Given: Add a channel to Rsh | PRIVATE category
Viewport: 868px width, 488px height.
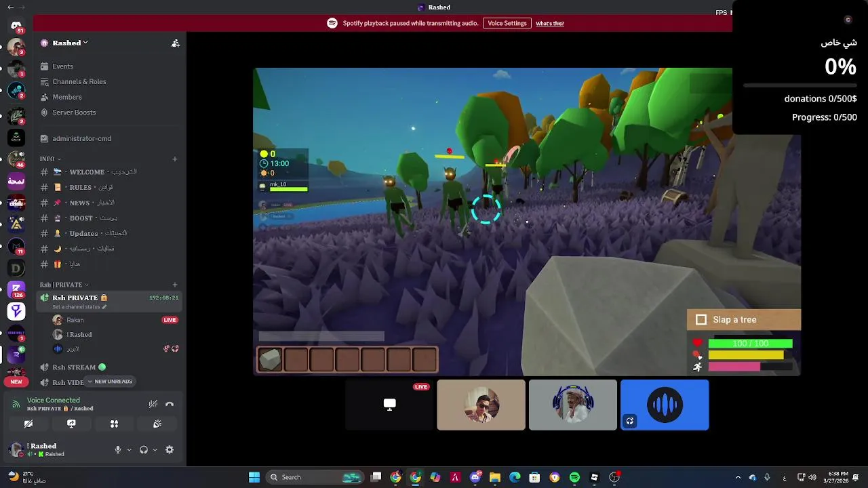Looking at the screenshot, I should pos(175,285).
